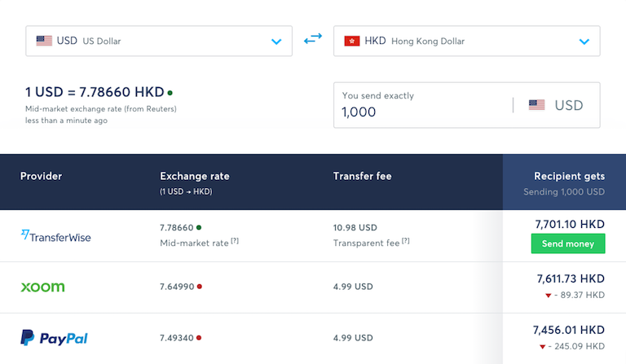Click the US flag beside the amount field
Viewport: 626px width, 364px height.
tap(536, 105)
